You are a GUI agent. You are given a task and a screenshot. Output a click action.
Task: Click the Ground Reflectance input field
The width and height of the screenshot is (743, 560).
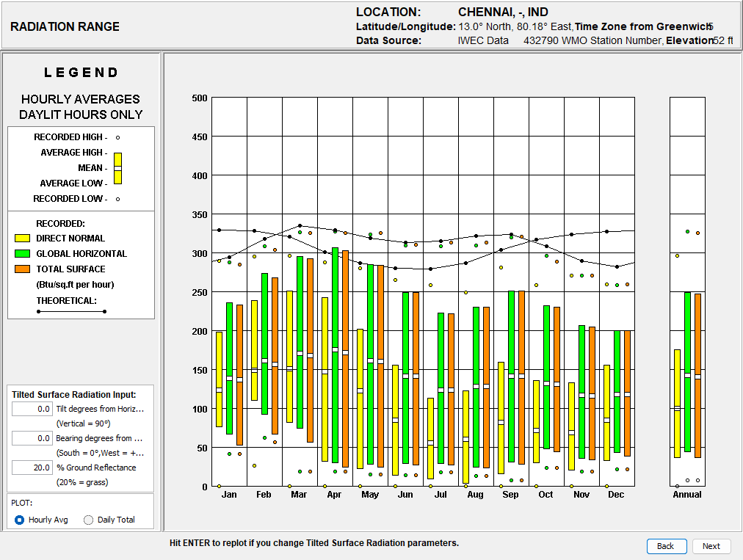pyautogui.click(x=32, y=468)
